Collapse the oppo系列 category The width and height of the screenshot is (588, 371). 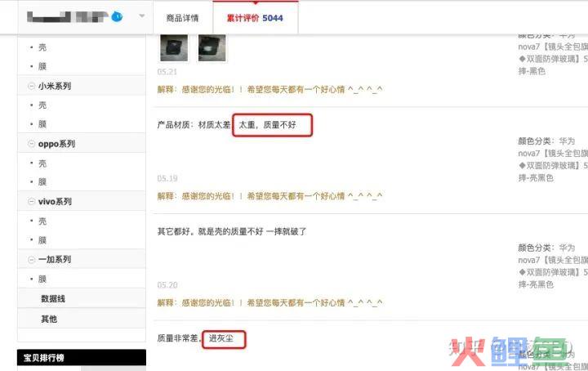tap(32, 144)
